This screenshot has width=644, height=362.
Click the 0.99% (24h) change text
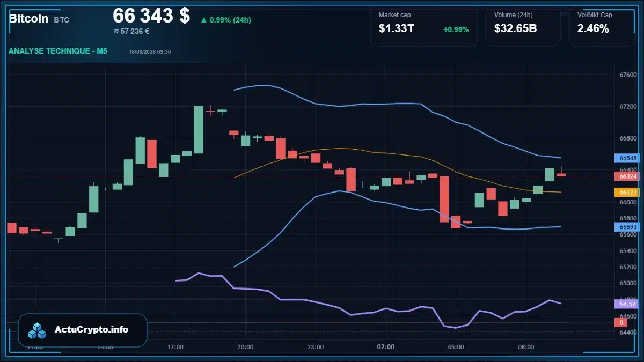pyautogui.click(x=230, y=20)
